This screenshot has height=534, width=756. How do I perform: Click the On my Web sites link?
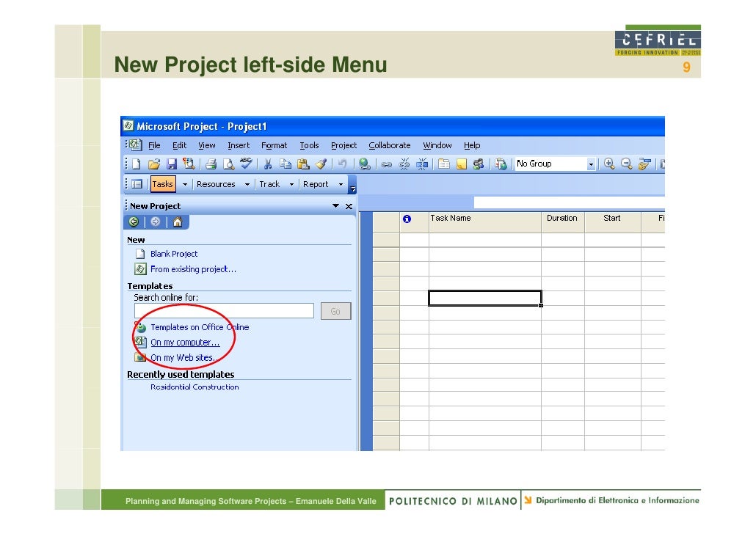(x=184, y=358)
